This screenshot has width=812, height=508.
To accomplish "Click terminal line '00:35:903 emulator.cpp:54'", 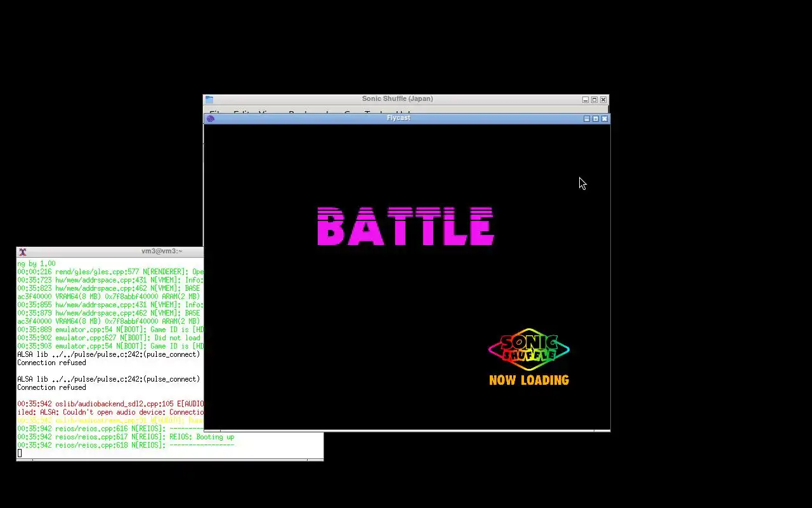I will [110, 346].
